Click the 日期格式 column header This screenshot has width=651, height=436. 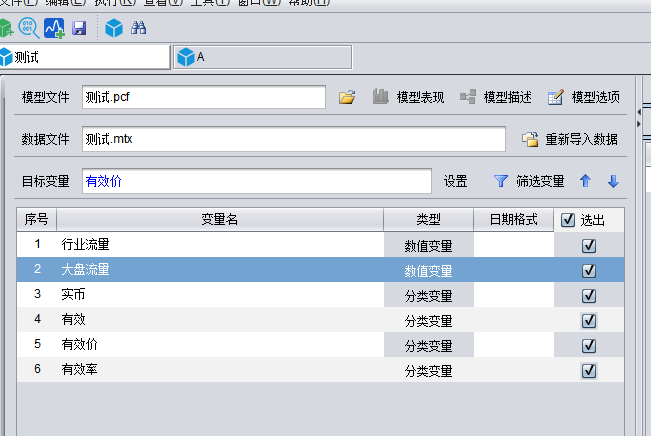[514, 219]
